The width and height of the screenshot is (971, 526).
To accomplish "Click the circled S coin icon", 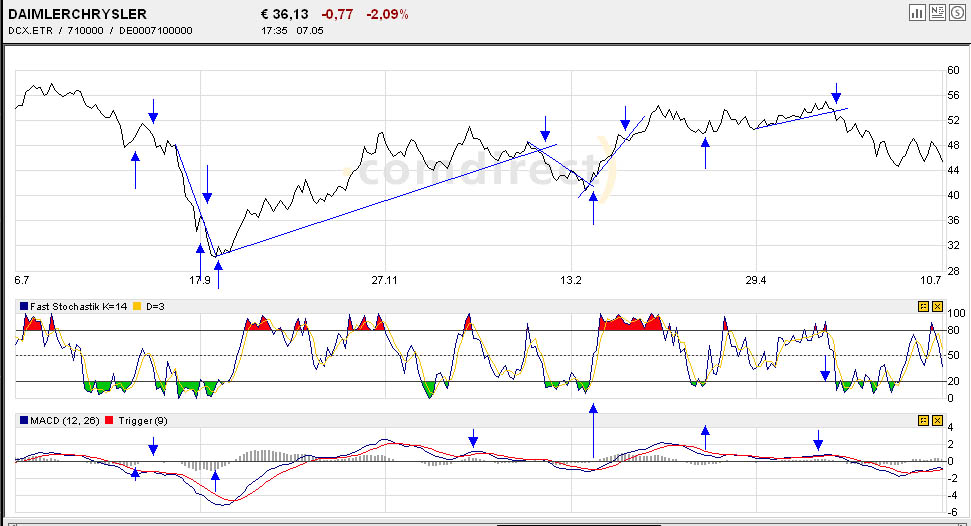I will click(x=957, y=12).
